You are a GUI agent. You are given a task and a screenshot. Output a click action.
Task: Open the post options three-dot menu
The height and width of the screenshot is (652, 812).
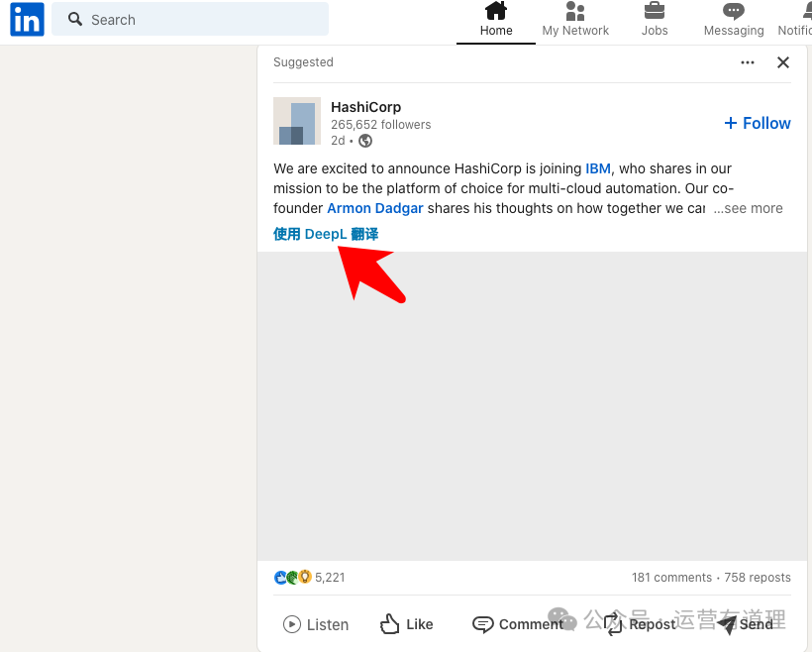click(748, 62)
